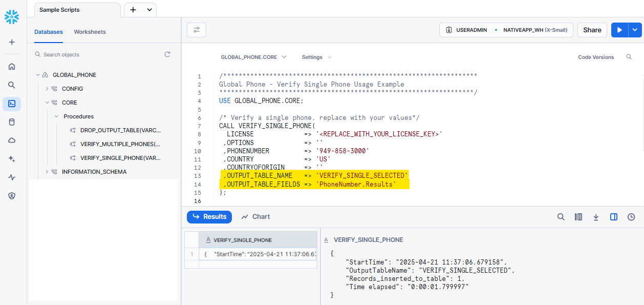The width and height of the screenshot is (644, 305).
Task: Switch to the Databases tab
Action: (49, 32)
